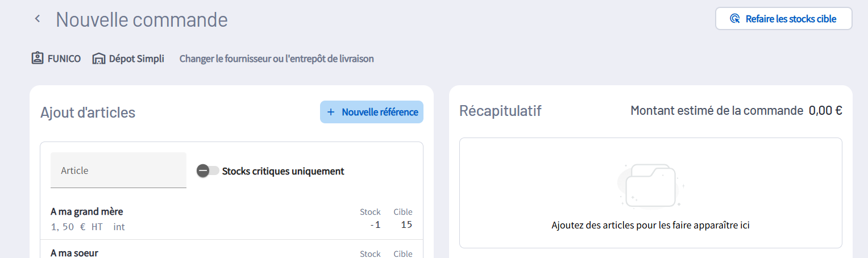The image size is (868, 258).
Task: Click the Cible value 15
Action: coord(406,224)
